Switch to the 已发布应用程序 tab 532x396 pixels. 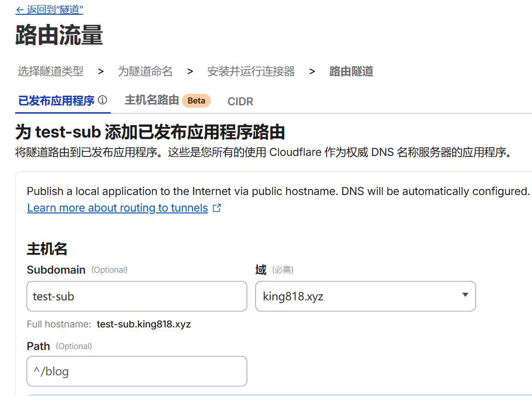(56, 101)
